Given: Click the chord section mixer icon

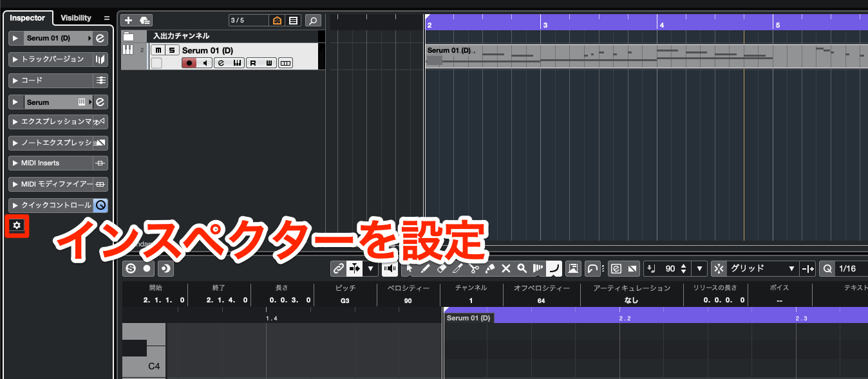Looking at the screenshot, I should (100, 80).
